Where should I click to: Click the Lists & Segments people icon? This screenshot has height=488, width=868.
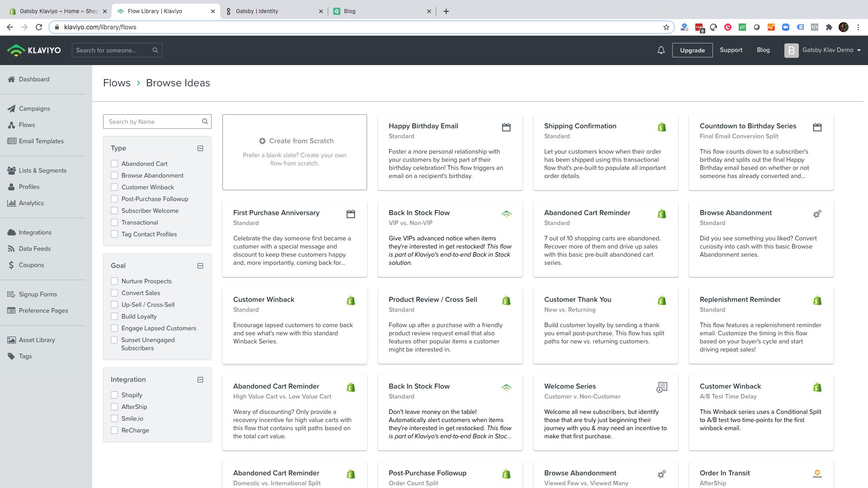point(11,170)
